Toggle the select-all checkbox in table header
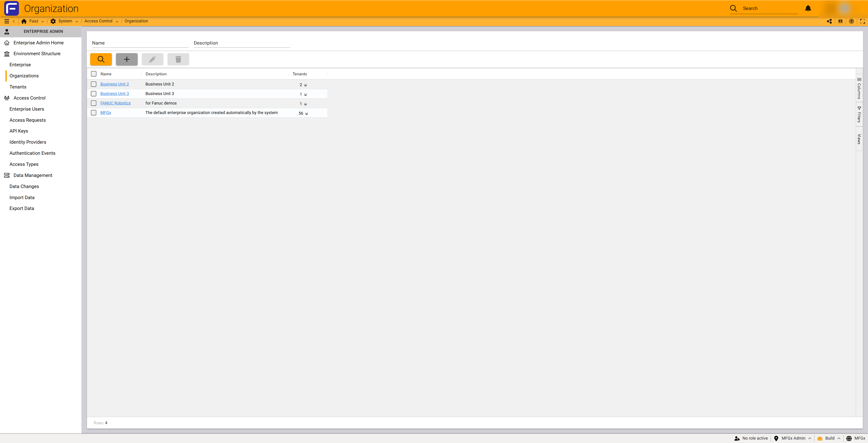Screen dimensions: 868x443 click(x=94, y=74)
